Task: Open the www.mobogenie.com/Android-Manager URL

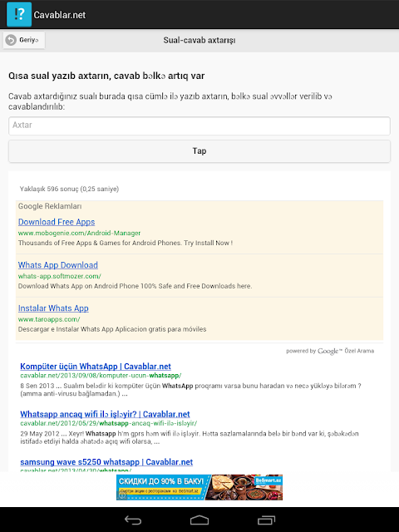Action: tap(79, 233)
